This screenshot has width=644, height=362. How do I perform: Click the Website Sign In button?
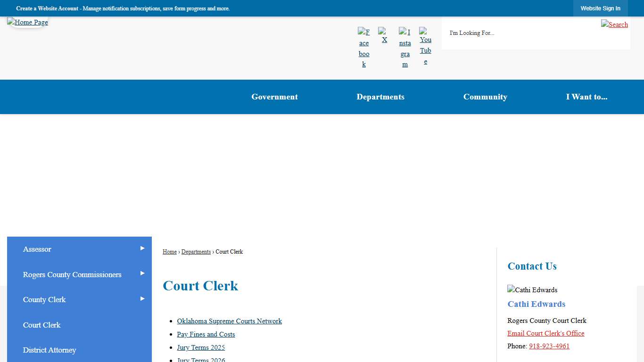pyautogui.click(x=601, y=8)
